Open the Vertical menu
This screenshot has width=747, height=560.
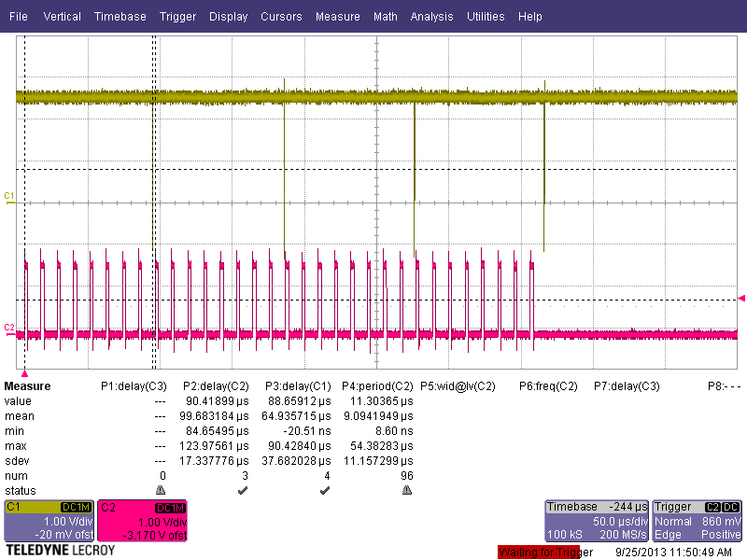[x=63, y=17]
